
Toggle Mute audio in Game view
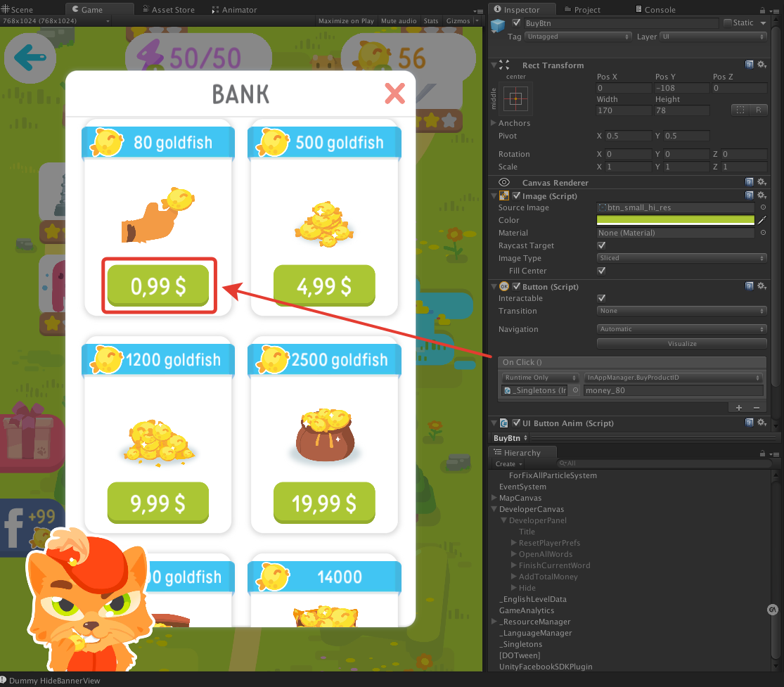(399, 21)
